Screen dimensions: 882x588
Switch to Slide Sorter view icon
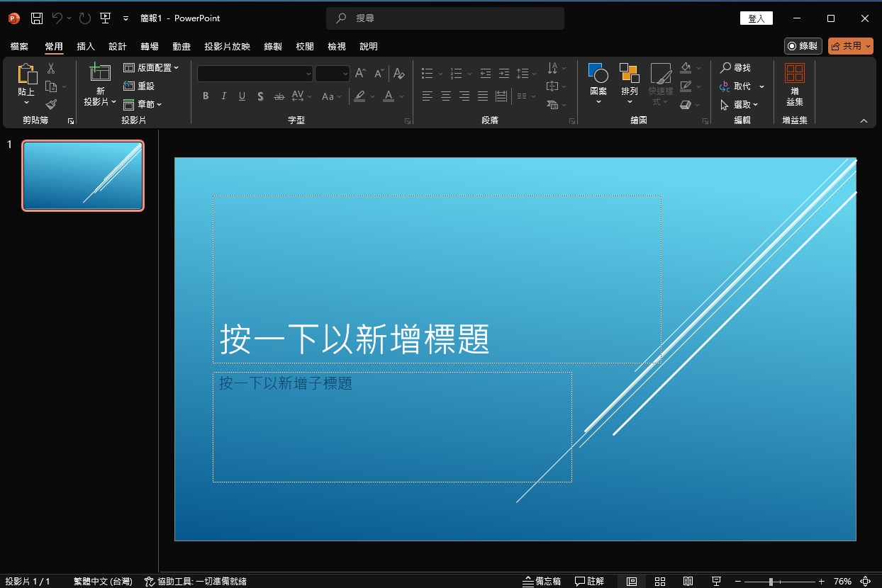(x=660, y=582)
